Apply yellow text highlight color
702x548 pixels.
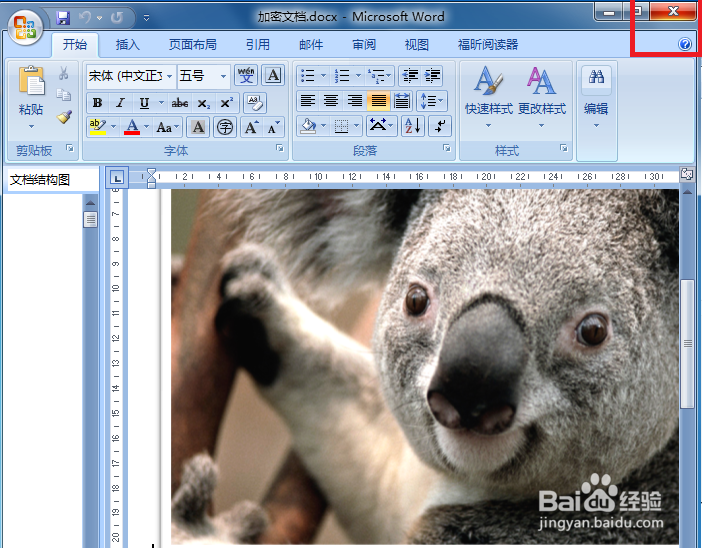[97, 127]
